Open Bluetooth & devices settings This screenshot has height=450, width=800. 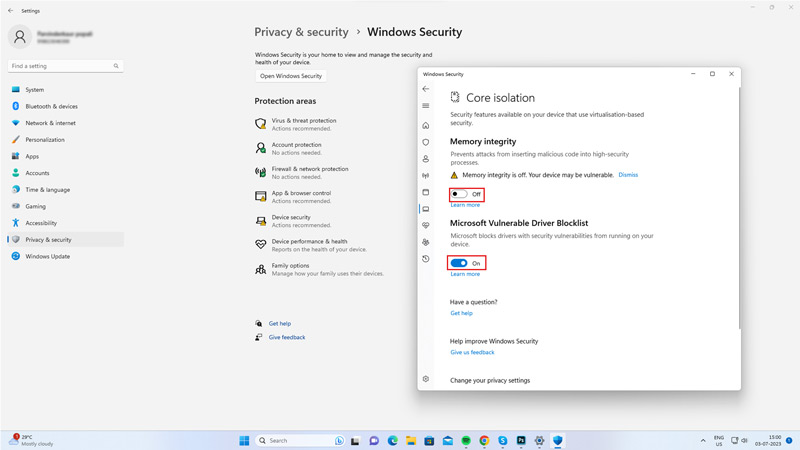[x=65, y=106]
